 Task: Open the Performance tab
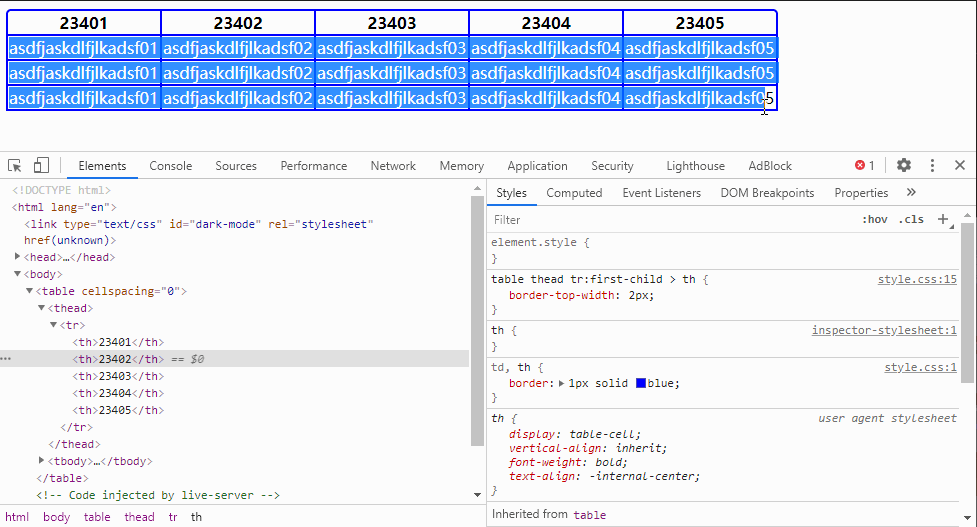pyautogui.click(x=313, y=166)
